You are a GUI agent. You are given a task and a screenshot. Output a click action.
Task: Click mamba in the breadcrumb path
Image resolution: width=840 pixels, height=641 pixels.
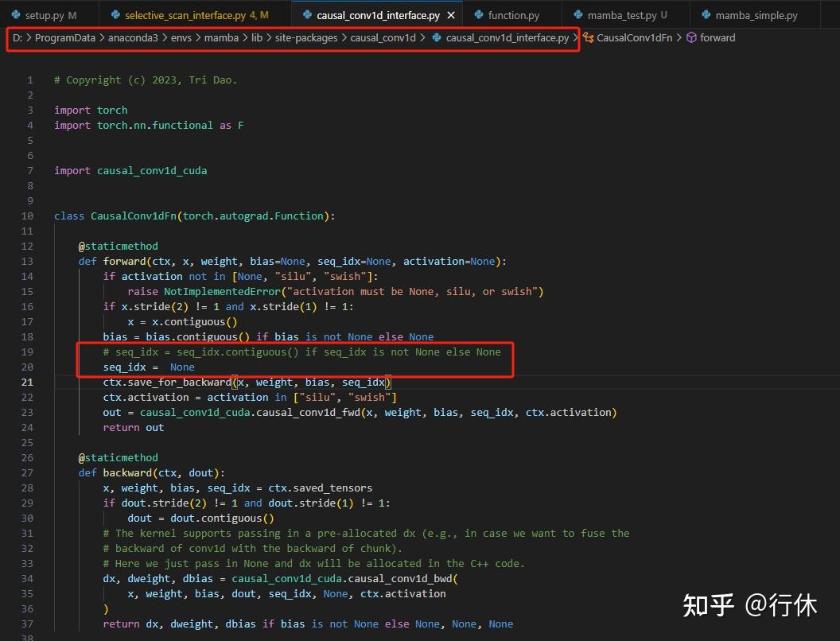[x=221, y=37]
